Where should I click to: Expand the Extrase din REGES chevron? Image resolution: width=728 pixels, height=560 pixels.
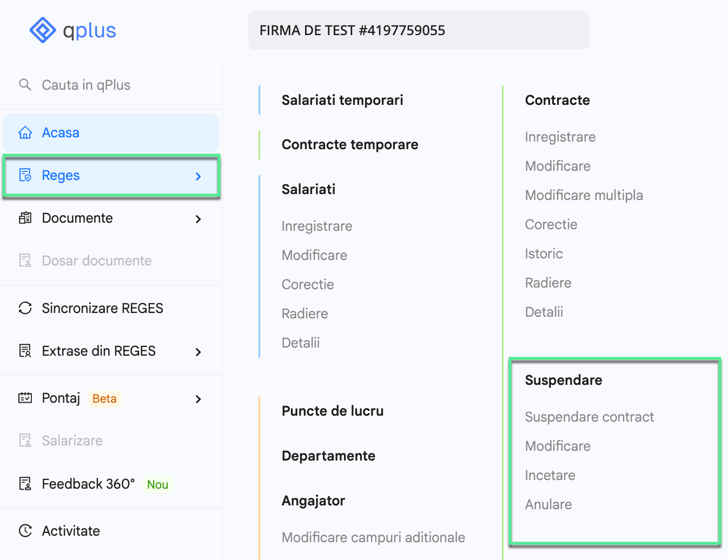click(198, 352)
